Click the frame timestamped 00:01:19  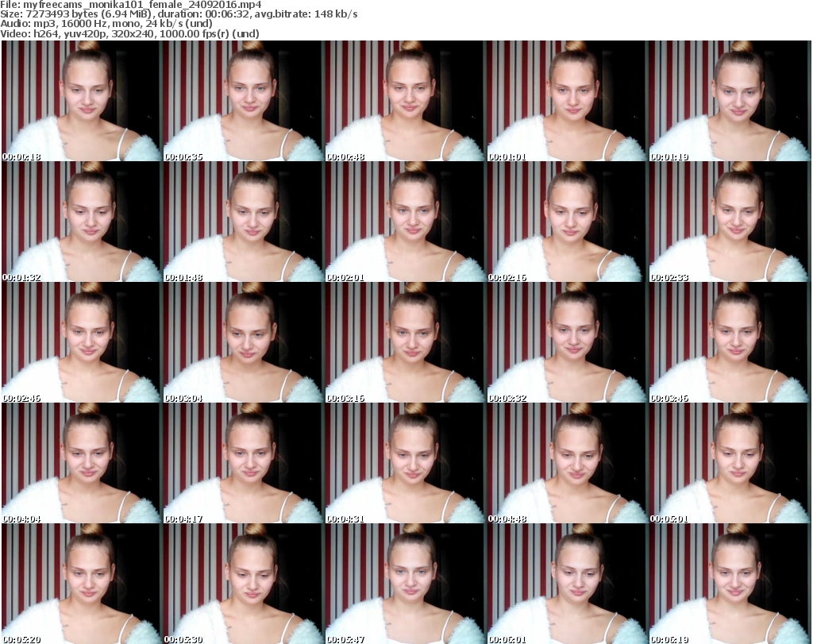tap(729, 101)
